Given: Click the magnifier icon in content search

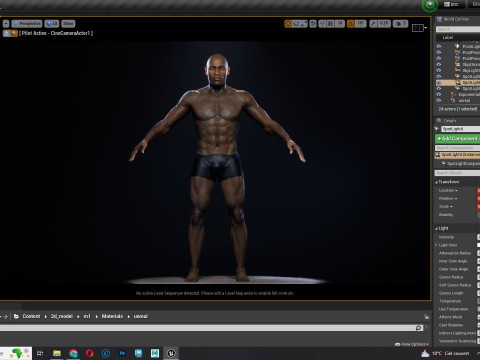Looking at the screenshot, I should [419, 328].
